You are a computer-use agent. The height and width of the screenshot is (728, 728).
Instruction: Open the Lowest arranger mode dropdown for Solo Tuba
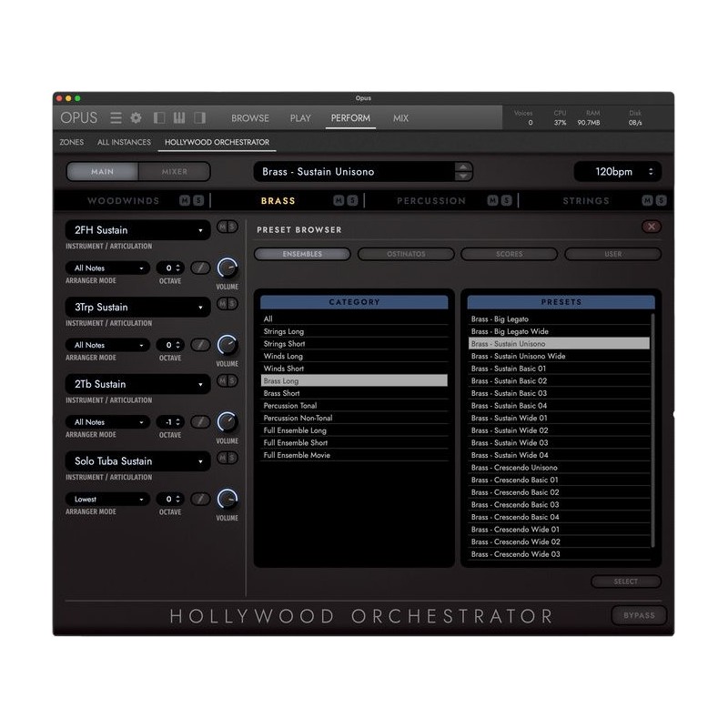[x=106, y=498]
